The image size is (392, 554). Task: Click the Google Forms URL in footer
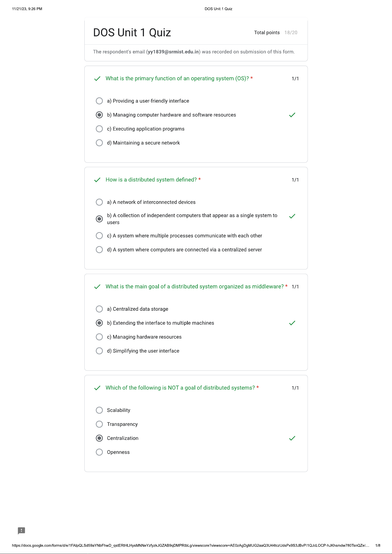(x=190, y=545)
